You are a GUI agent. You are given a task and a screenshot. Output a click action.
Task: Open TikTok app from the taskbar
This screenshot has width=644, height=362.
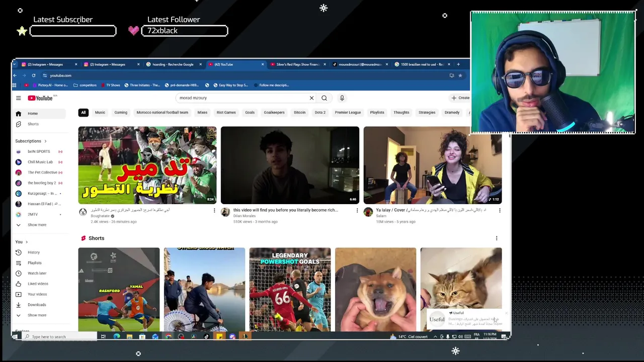coord(206,337)
